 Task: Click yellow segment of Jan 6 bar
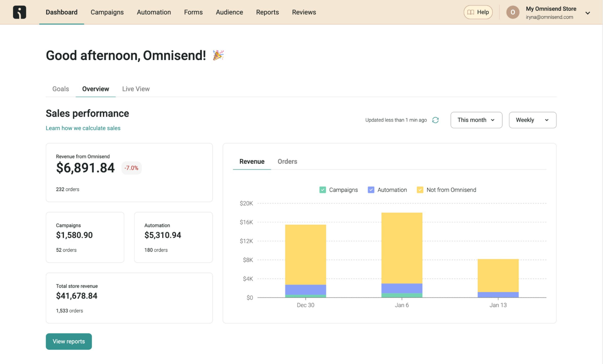[x=402, y=247]
